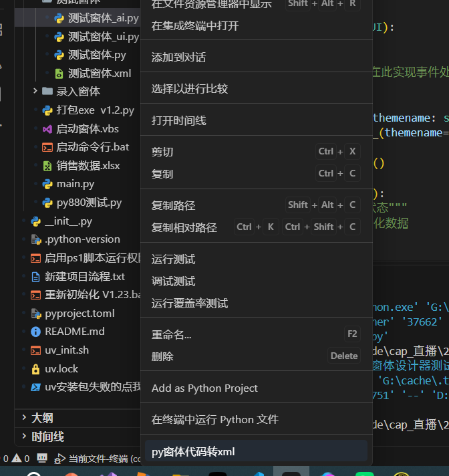Click the green Excel icon of 销售数据.xlsx

coord(47,166)
